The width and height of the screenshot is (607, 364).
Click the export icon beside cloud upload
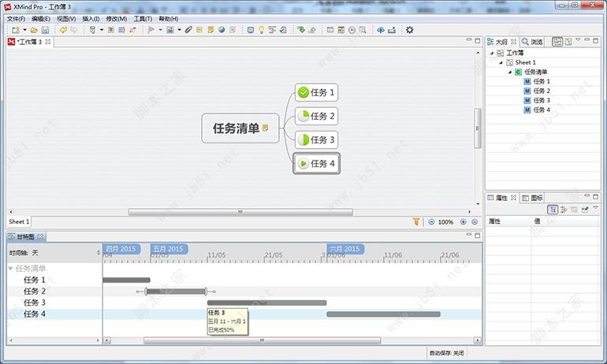coord(392,30)
